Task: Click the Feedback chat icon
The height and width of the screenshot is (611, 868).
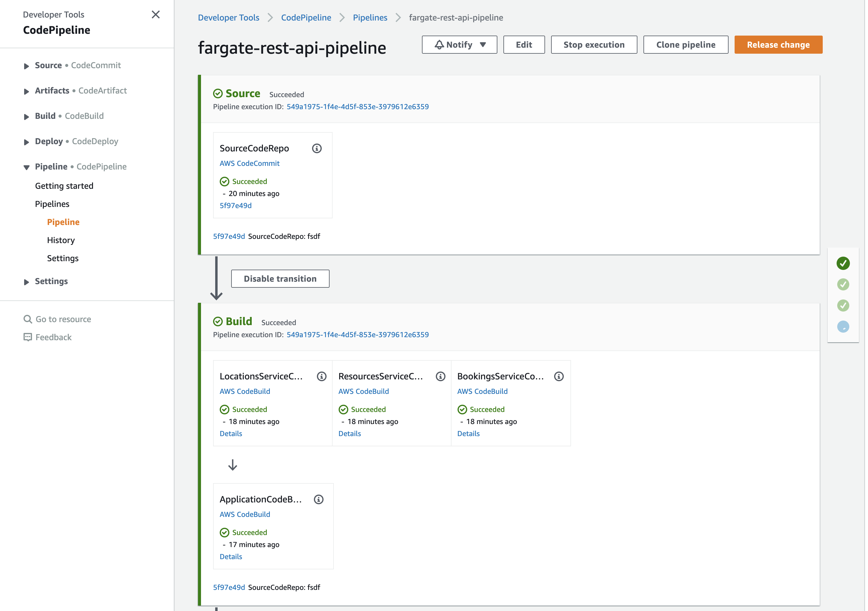Action: (27, 337)
